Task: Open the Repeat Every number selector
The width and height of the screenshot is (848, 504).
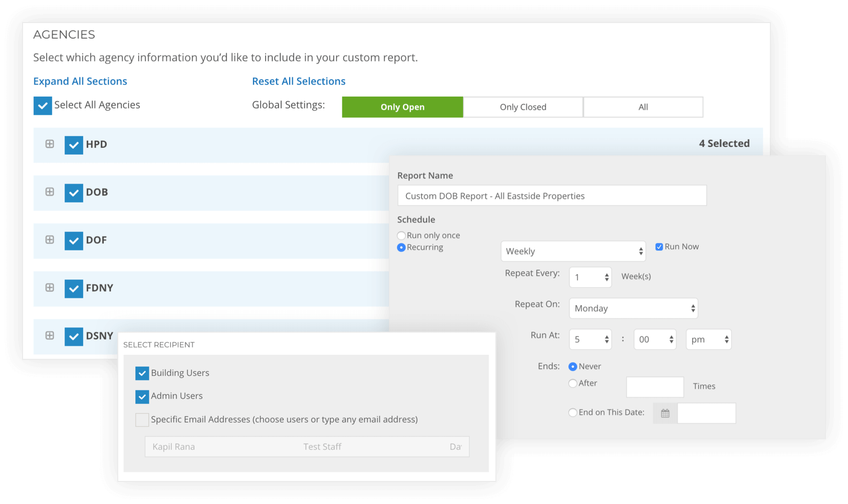Action: point(590,277)
